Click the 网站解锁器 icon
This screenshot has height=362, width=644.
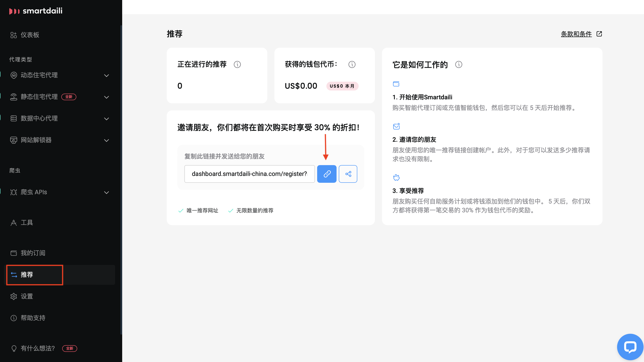pyautogui.click(x=13, y=140)
